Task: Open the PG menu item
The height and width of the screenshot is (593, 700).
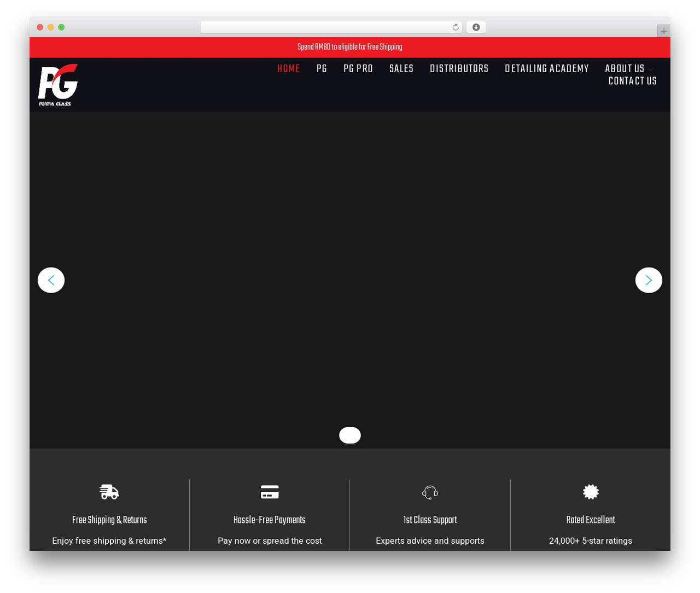Action: point(322,68)
